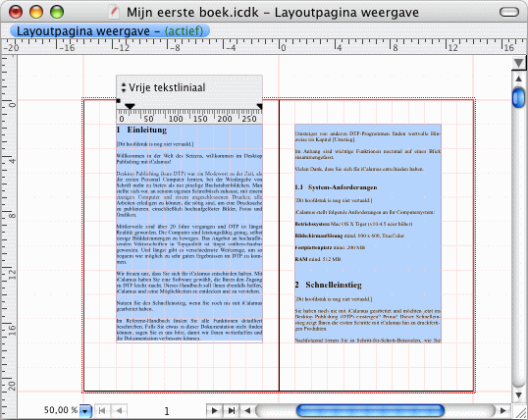The height and width of the screenshot is (420, 528).
Task: Click the 'Betriebssystem Mac OS X Tiger' line
Action: coord(353,224)
